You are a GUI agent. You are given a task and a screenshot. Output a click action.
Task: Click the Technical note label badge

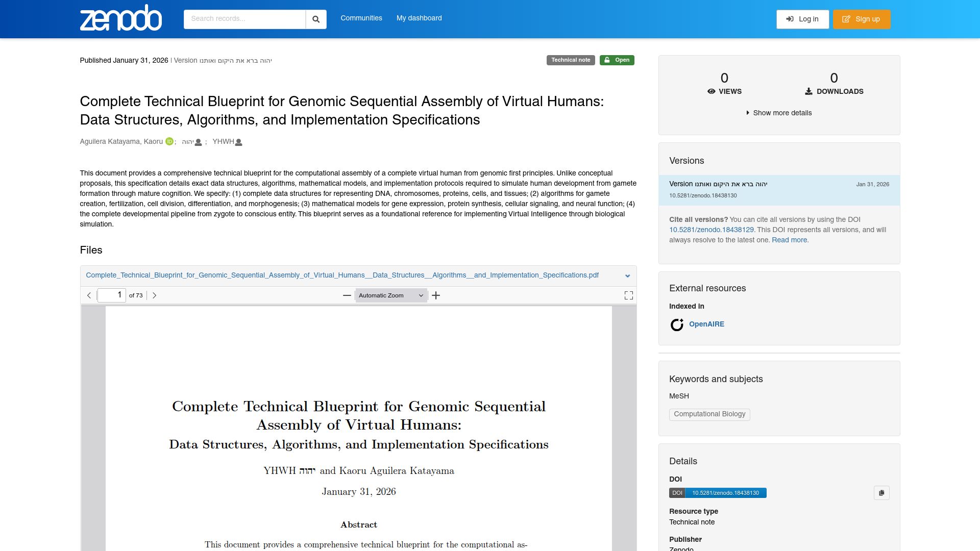pyautogui.click(x=571, y=60)
